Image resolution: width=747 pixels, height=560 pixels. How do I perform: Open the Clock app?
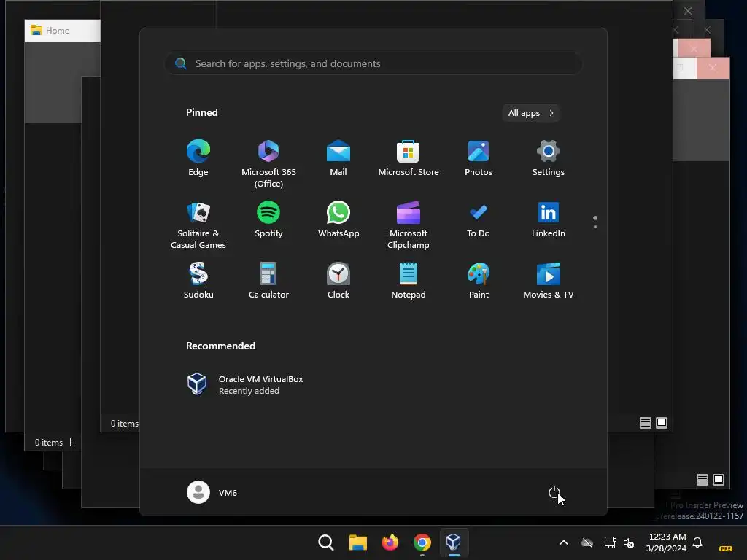coord(338,281)
